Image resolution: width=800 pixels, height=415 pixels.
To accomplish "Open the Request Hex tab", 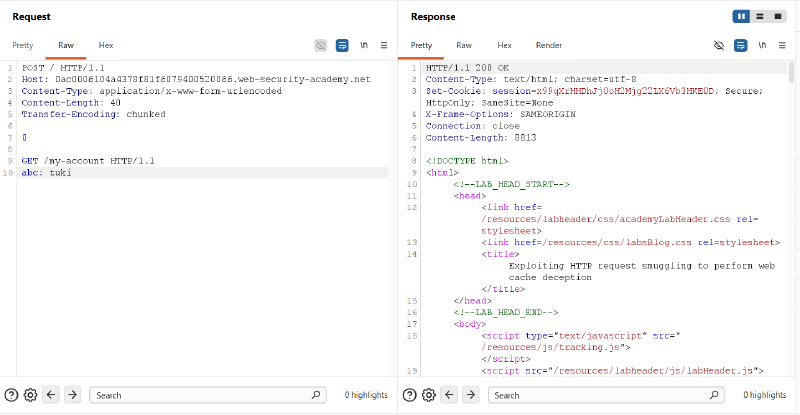I will (x=106, y=45).
